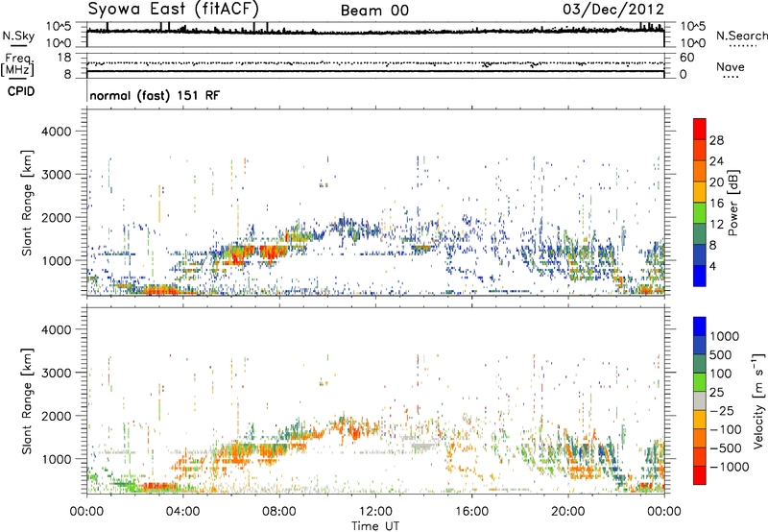
Task: Select the 'CPID' row label
Action: pos(21,91)
